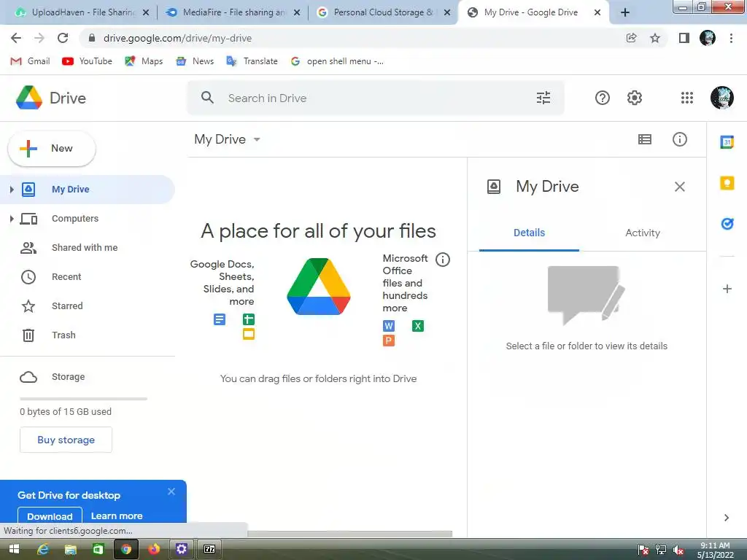Open Drive settings gear

tap(634, 98)
